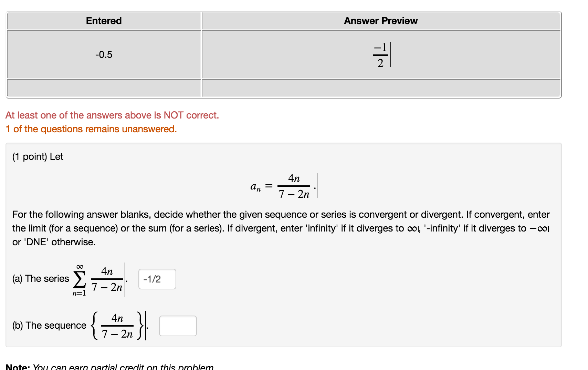Click the quoted '-infinity' in the instructions
The width and height of the screenshot is (588, 370).
point(442,228)
